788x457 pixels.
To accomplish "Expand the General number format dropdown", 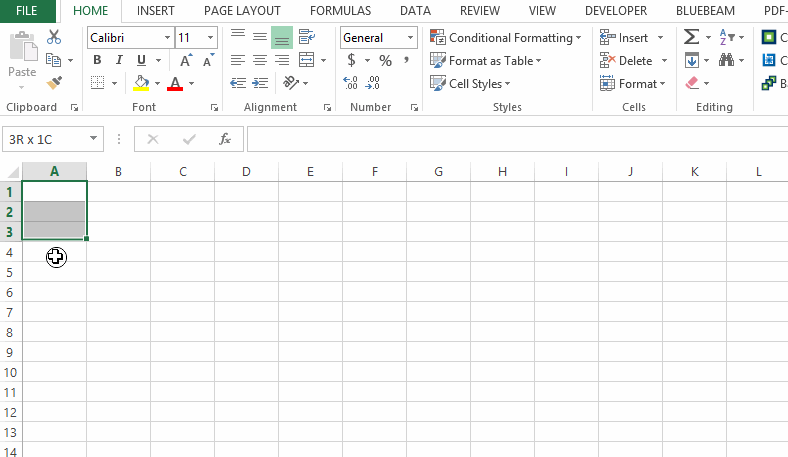I will coord(411,37).
